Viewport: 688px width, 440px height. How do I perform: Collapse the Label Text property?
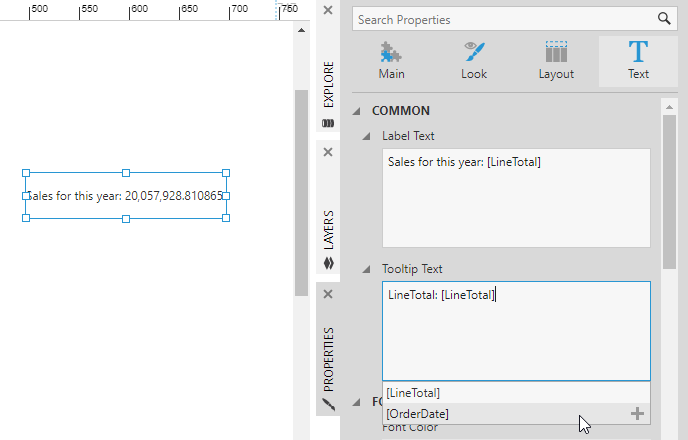(368, 135)
